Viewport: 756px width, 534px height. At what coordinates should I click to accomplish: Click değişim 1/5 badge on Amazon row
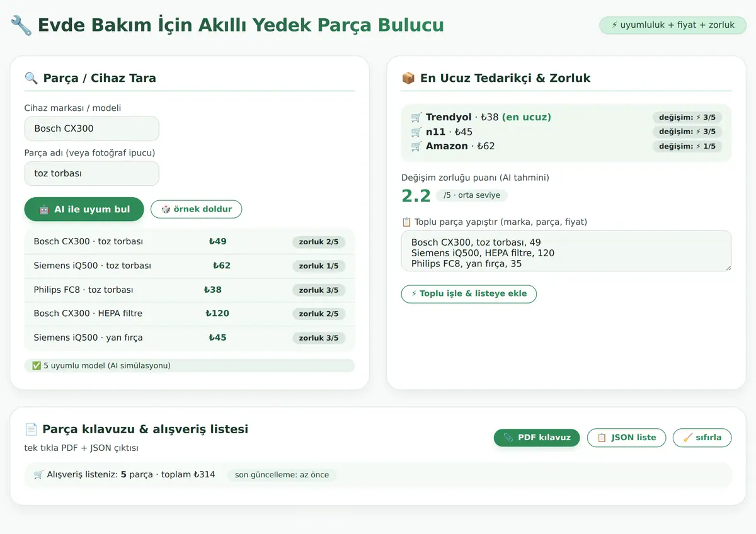[x=687, y=146]
